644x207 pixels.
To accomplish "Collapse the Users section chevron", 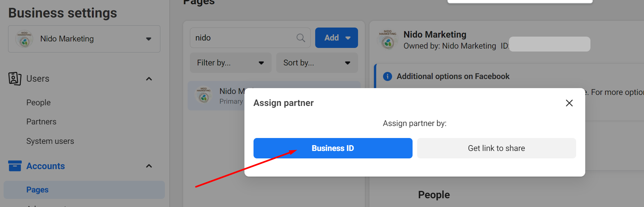I will click(149, 79).
